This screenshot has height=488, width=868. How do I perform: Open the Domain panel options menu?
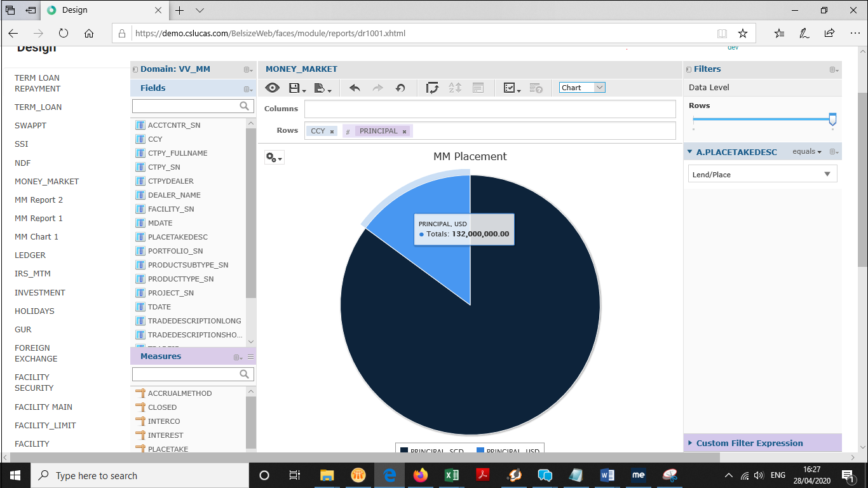click(248, 69)
